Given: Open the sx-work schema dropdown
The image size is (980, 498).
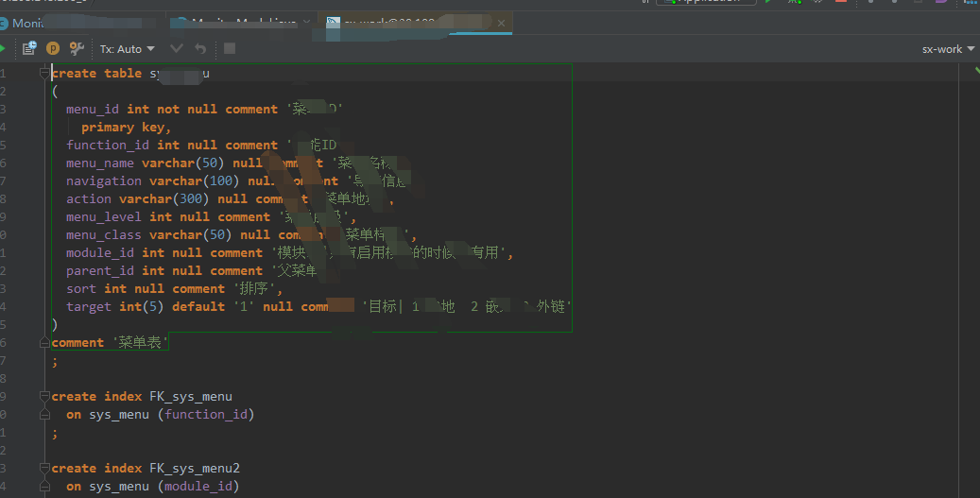Looking at the screenshot, I should click(948, 49).
